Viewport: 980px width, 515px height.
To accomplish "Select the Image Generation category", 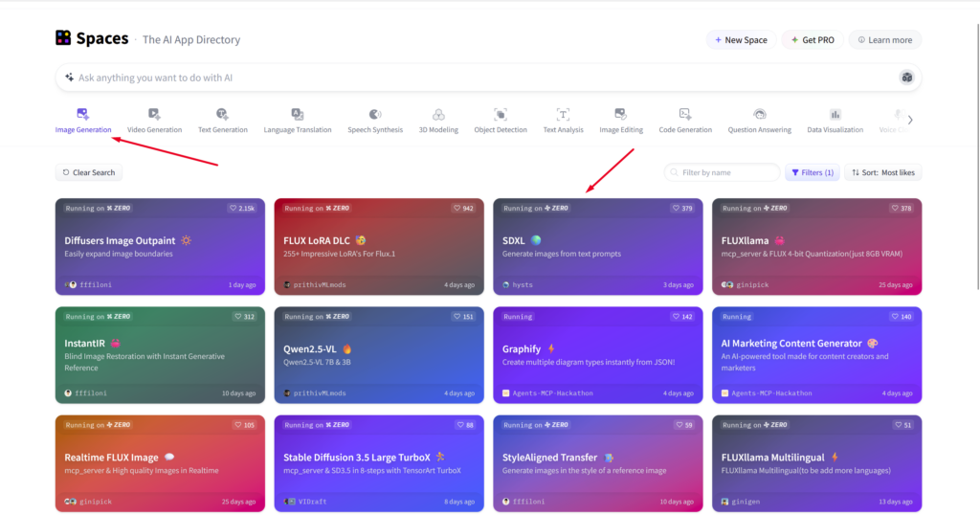I will 83,121.
